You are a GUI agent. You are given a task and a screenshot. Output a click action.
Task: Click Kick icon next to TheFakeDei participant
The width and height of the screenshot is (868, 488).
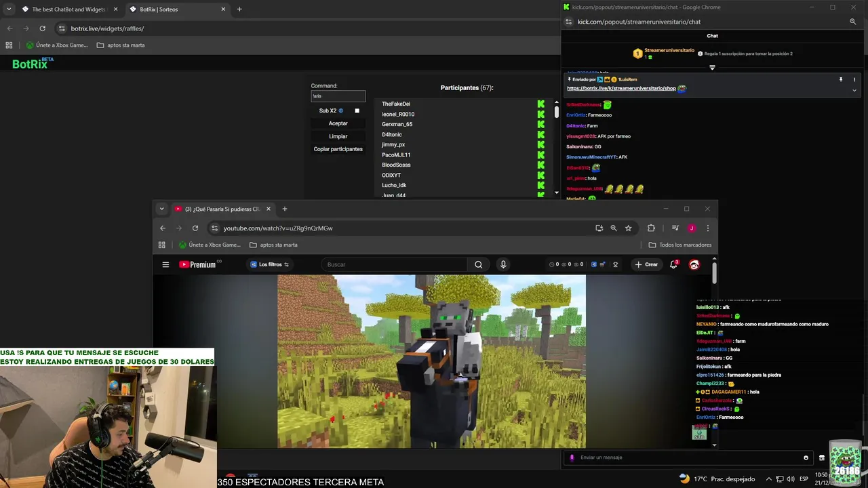click(540, 104)
